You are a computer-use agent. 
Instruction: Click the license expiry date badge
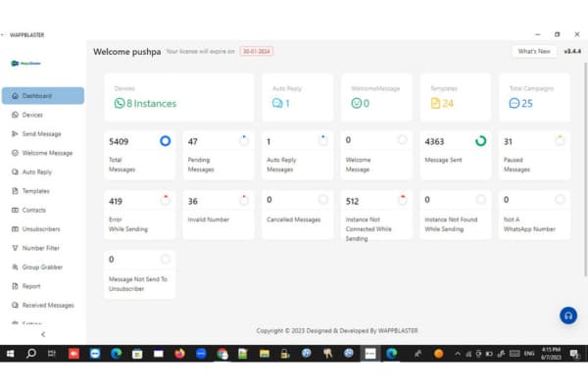[259, 51]
